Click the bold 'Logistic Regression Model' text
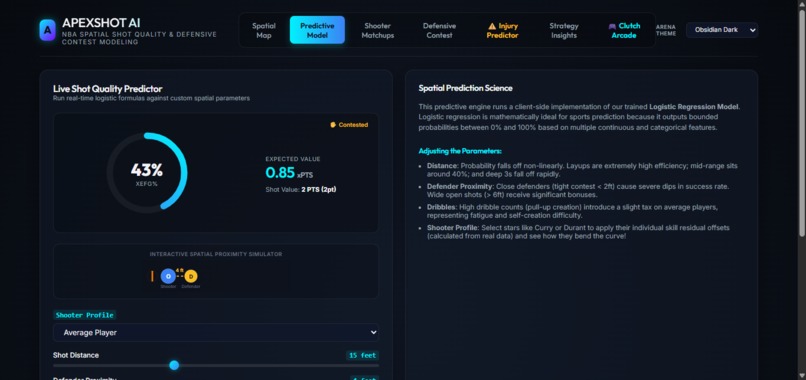This screenshot has height=380, width=806. point(694,107)
